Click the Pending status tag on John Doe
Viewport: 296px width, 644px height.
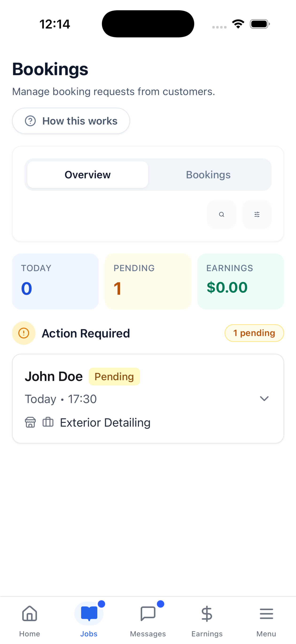pos(114,377)
